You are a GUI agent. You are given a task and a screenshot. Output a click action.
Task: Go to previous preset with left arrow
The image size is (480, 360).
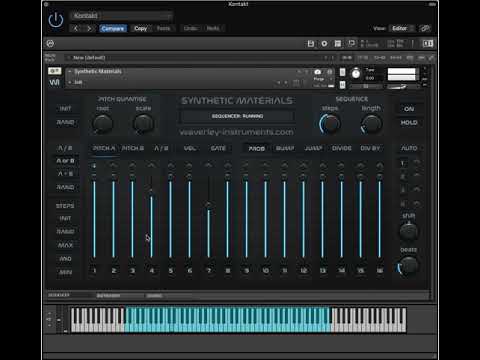76,28
